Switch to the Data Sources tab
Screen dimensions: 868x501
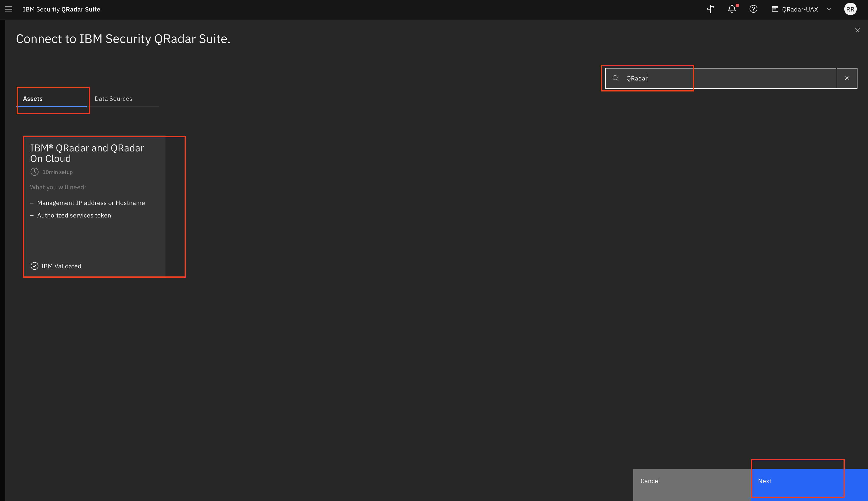coord(113,98)
